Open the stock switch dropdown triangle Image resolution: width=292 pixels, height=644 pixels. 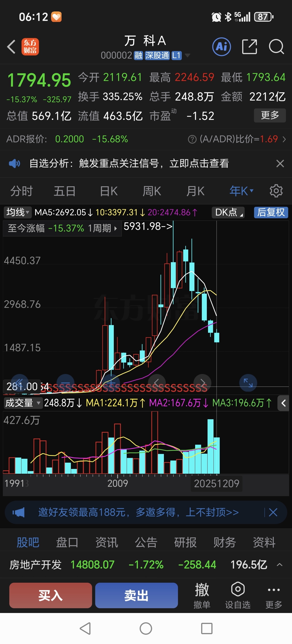pos(187,55)
